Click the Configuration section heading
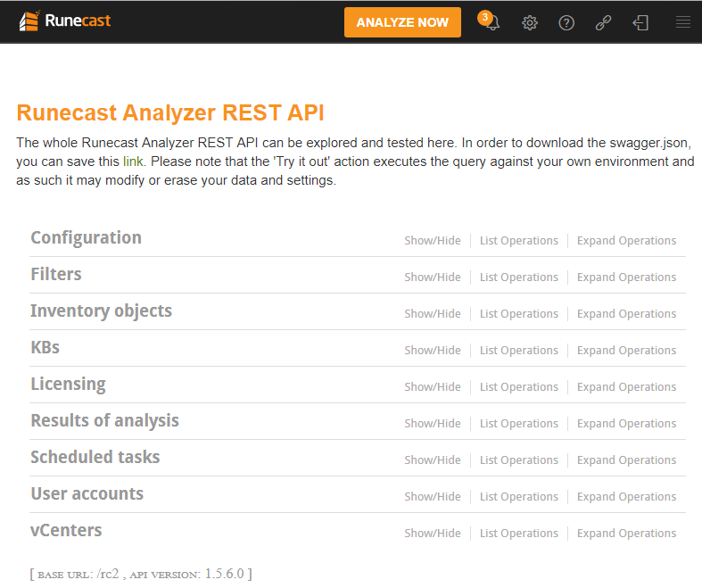This screenshot has height=588, width=702. 86,238
